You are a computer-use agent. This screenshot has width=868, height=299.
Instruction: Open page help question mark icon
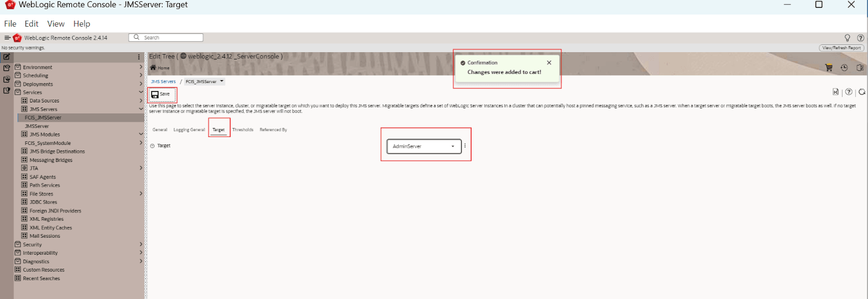849,92
